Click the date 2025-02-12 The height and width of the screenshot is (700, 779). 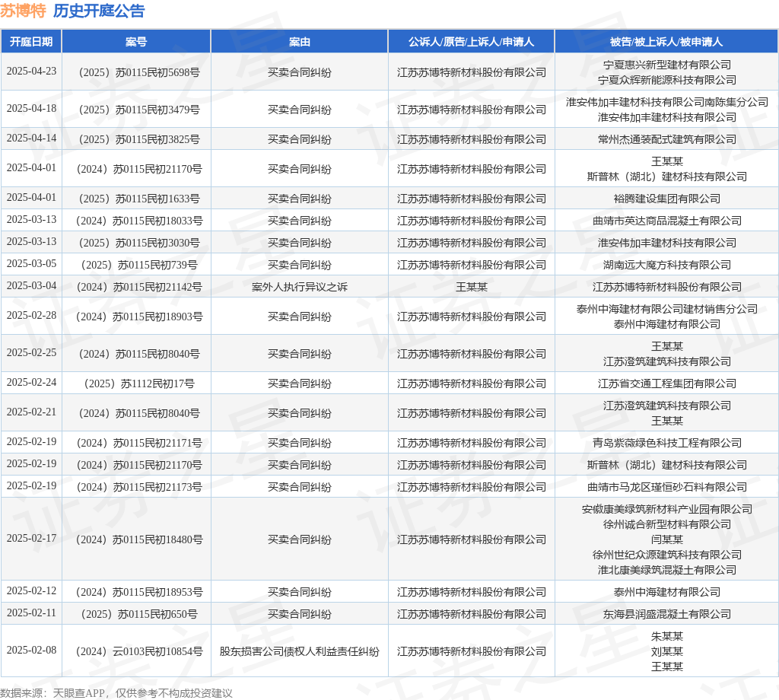click(31, 591)
